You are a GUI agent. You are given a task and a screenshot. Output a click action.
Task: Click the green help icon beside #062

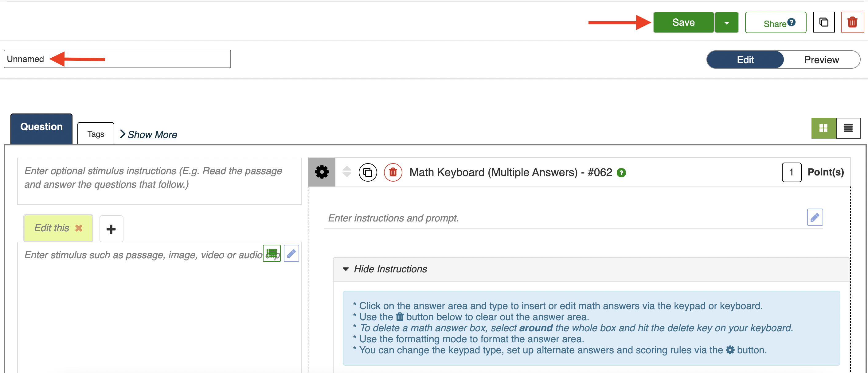pos(621,173)
